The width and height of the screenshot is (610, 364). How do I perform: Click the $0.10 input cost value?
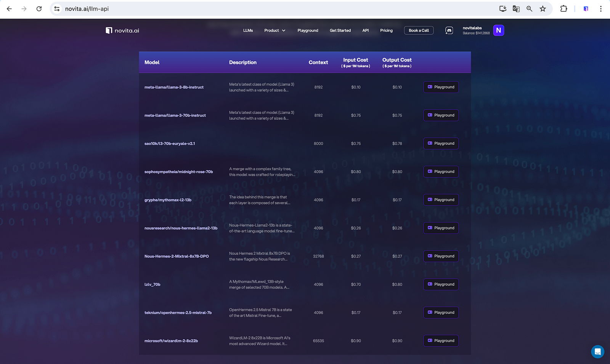[356, 87]
